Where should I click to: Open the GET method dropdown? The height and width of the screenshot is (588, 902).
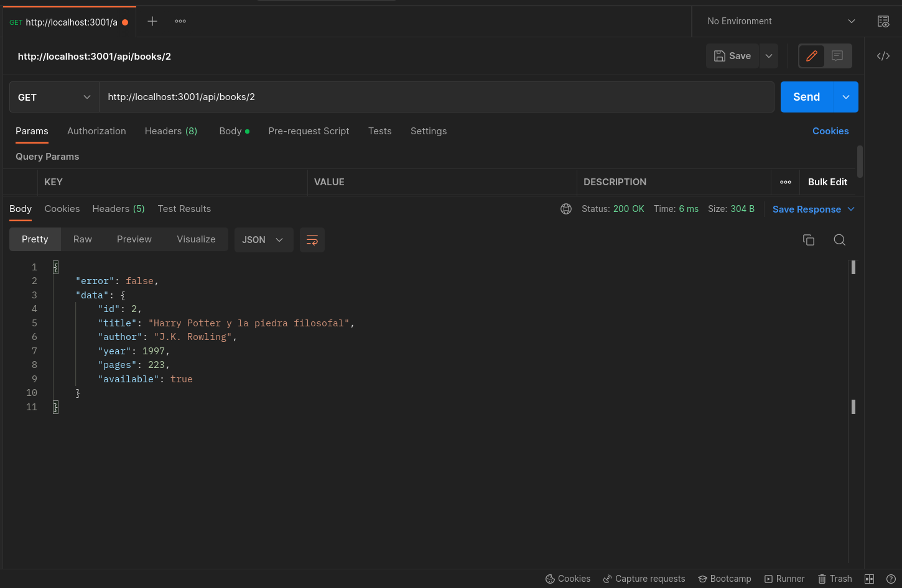[54, 97]
